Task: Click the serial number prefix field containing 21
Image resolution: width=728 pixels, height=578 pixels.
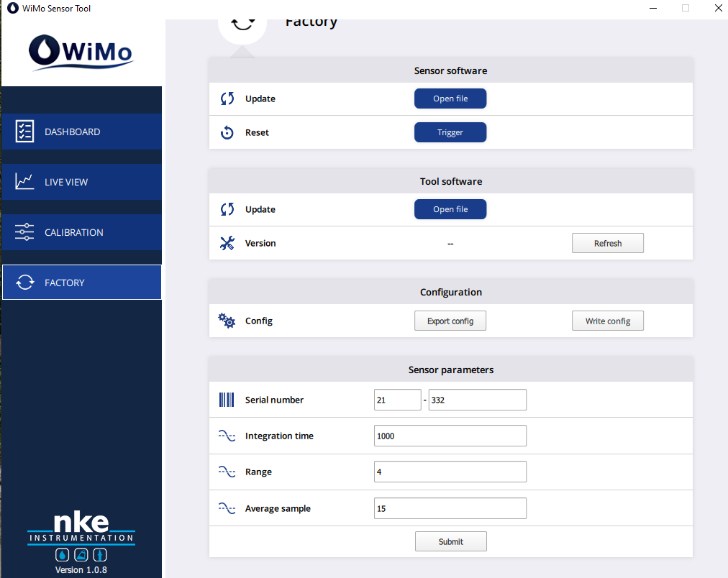Action: click(x=397, y=400)
